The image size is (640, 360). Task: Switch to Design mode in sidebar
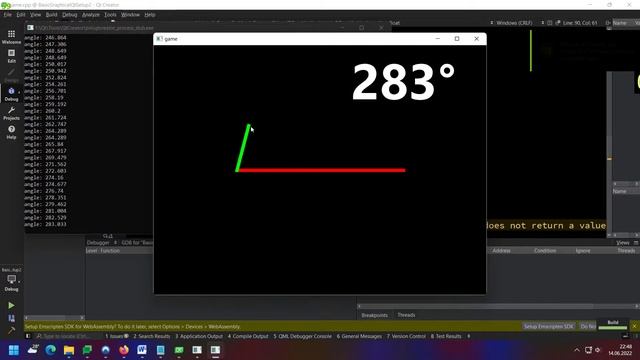coord(11,75)
